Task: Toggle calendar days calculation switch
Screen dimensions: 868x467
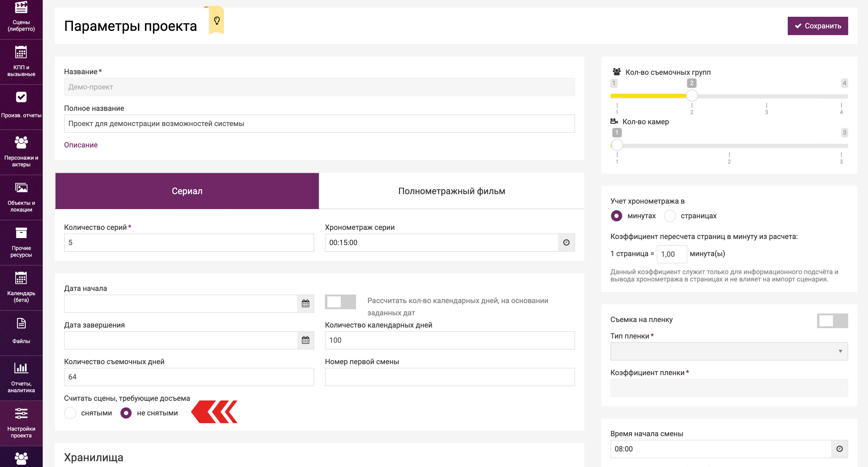Action: [340, 302]
